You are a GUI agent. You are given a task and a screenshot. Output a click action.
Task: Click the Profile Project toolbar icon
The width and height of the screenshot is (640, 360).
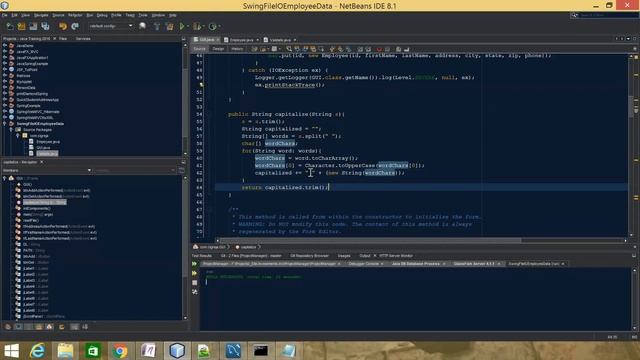click(212, 27)
